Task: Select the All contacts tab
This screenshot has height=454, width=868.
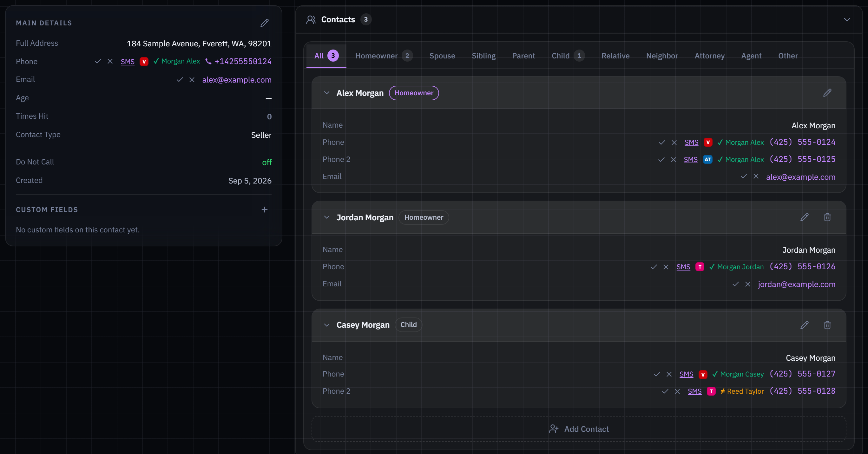Action: (x=326, y=56)
